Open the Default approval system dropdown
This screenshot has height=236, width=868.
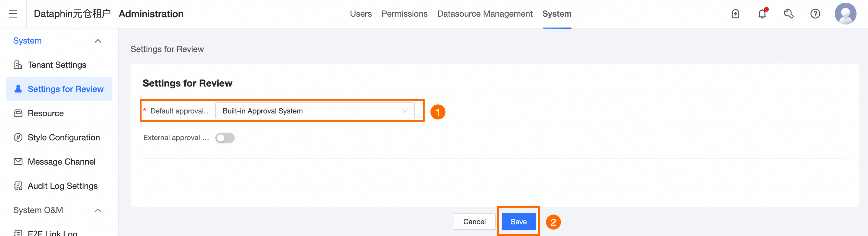coord(315,111)
